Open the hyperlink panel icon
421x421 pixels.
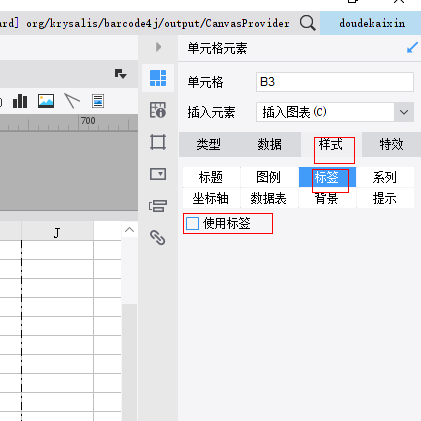pyautogui.click(x=158, y=238)
